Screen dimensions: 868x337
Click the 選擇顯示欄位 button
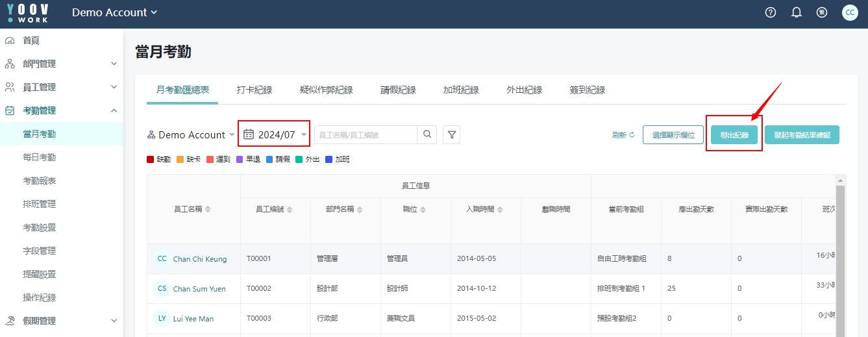point(673,135)
